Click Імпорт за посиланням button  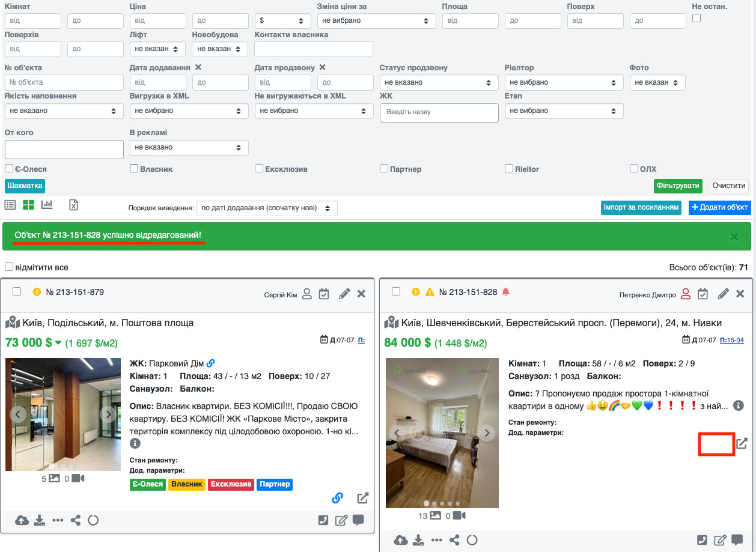642,207
